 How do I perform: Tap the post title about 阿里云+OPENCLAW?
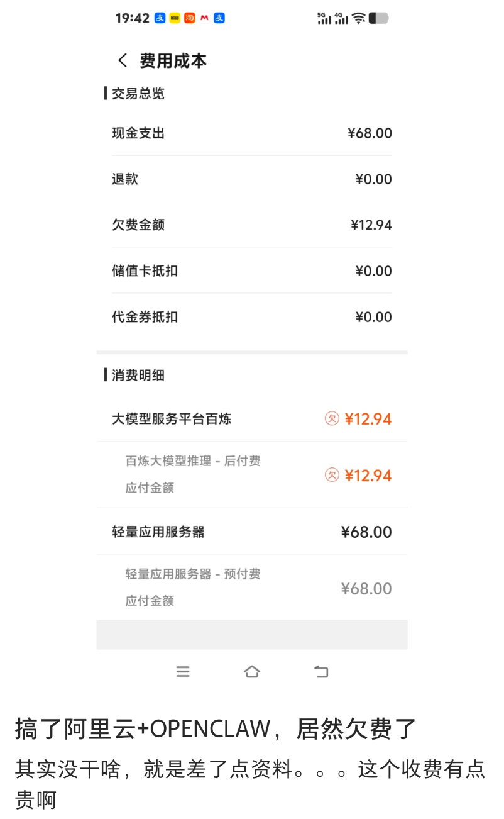216,729
